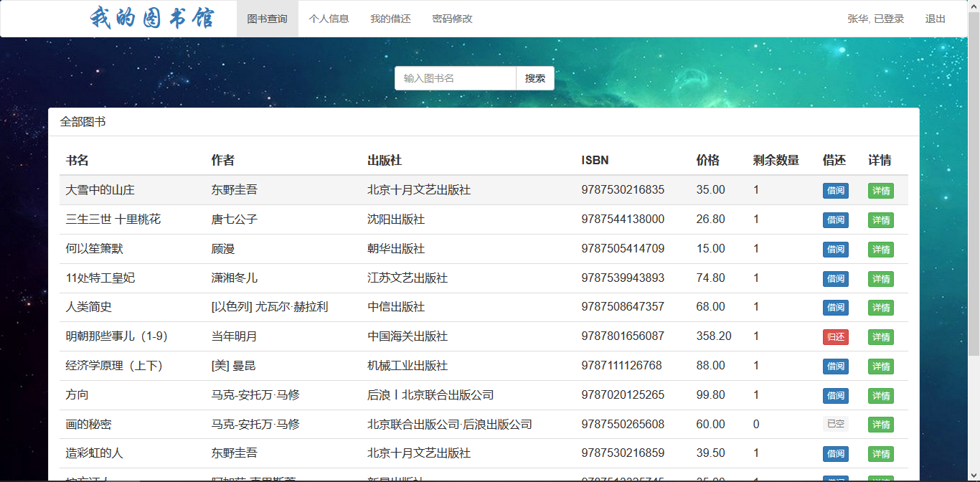Switch to 密码修改 page

[x=453, y=19]
